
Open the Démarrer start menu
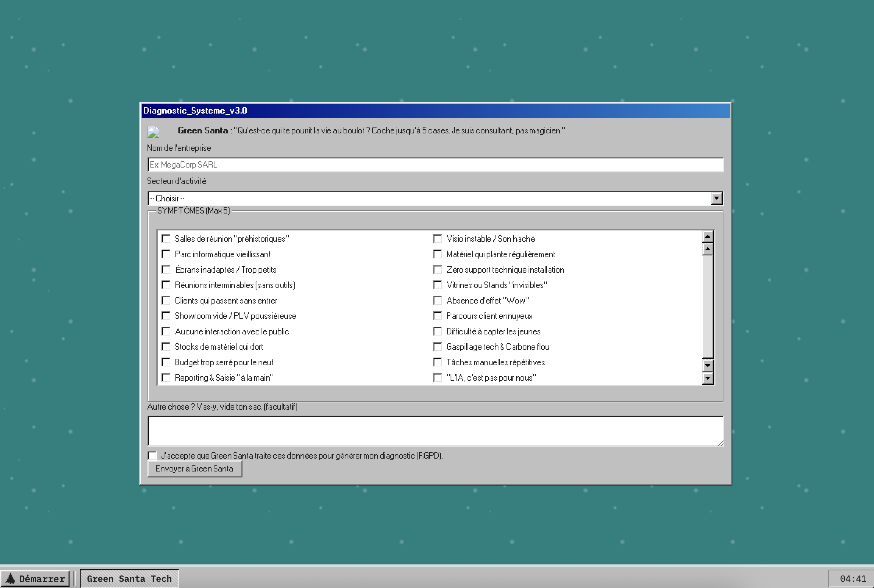(35, 578)
